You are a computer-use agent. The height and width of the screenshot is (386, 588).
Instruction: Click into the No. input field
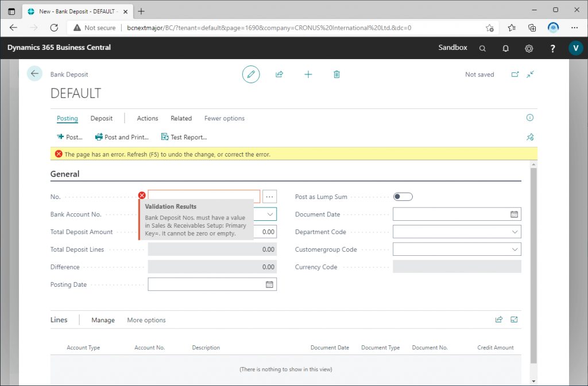(204, 197)
